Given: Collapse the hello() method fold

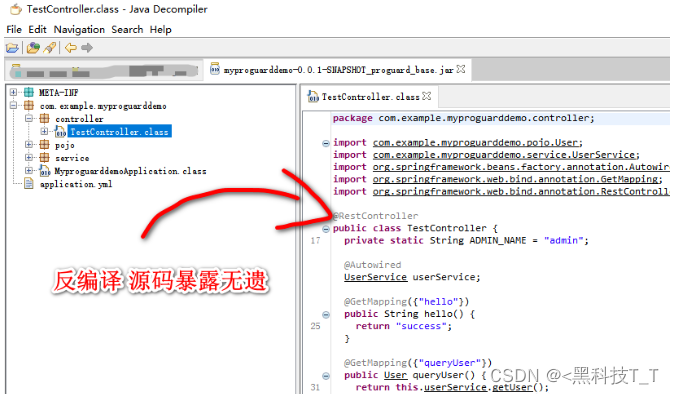Looking at the screenshot, I should 326,315.
